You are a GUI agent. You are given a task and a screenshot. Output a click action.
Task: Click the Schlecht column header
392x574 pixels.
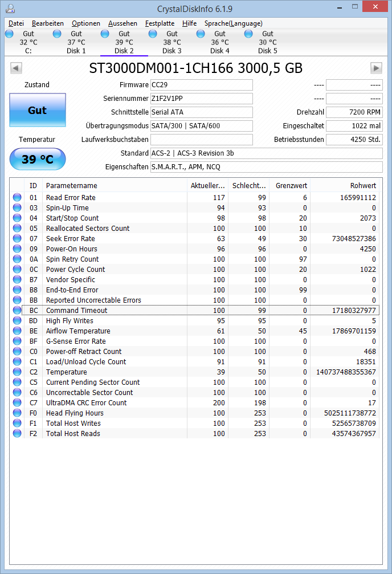[249, 186]
